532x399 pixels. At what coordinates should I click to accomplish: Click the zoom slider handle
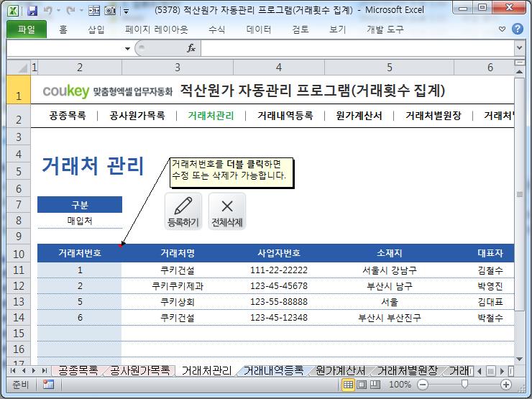tap(464, 384)
